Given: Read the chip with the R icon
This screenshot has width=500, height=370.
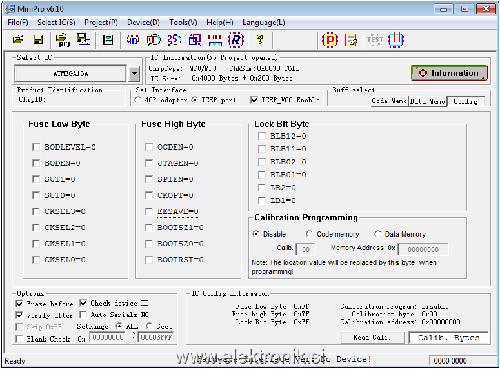Looking at the screenshot, I should [236, 40].
